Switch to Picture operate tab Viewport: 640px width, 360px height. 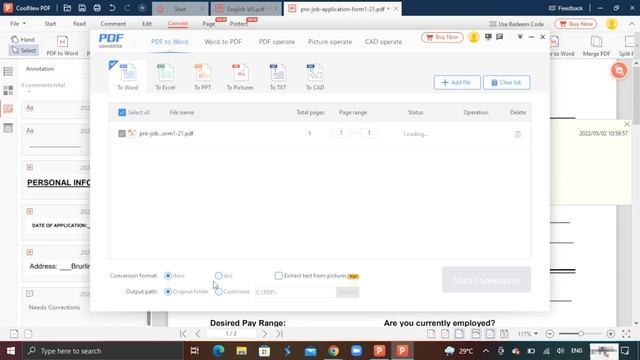tap(330, 42)
